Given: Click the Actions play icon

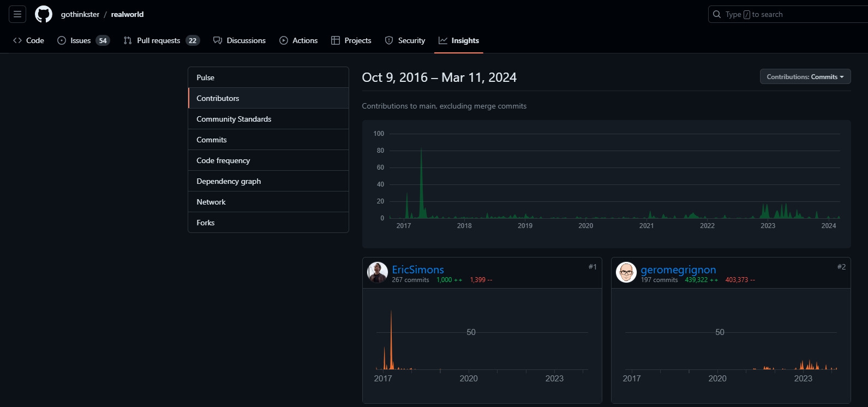Looking at the screenshot, I should (284, 40).
